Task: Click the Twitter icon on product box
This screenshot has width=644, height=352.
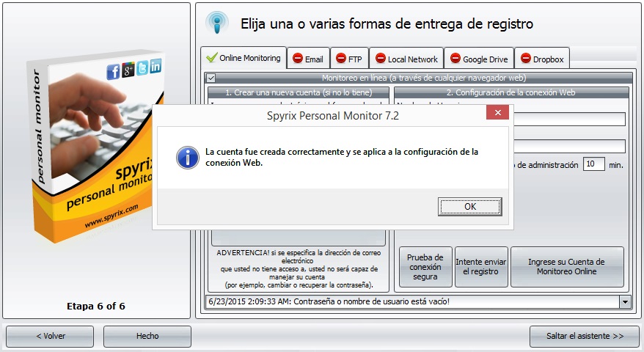Action: (142, 67)
